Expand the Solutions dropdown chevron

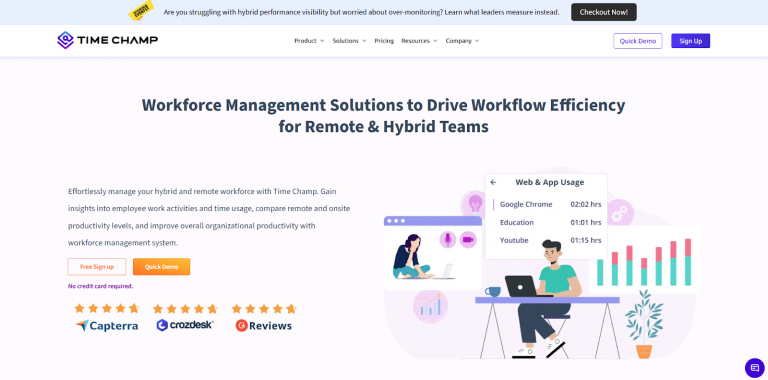pyautogui.click(x=364, y=41)
